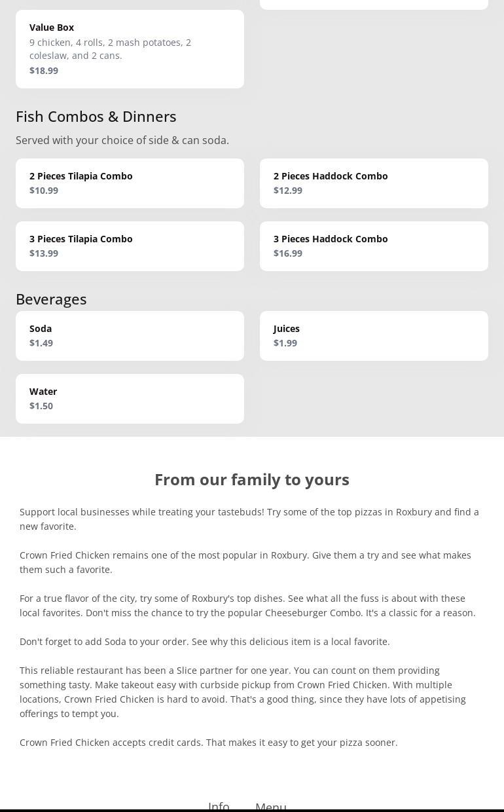Click the Beverages section heading
Image resolution: width=504 pixels, height=812 pixels.
click(51, 299)
